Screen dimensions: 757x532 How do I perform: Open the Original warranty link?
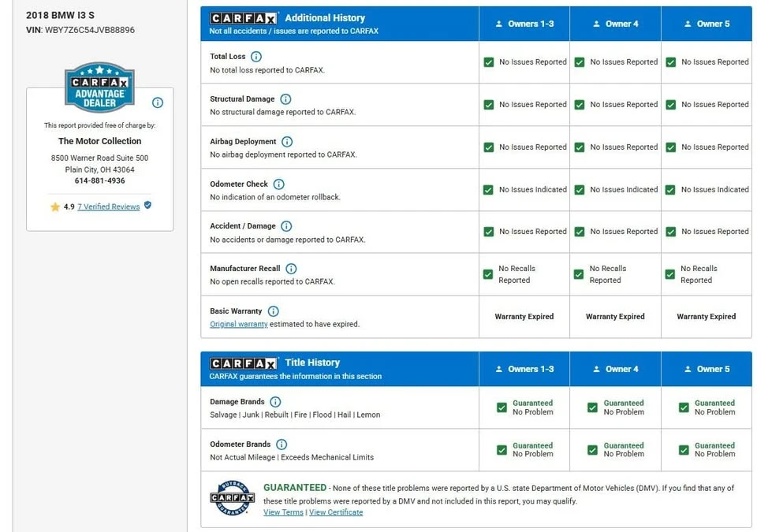238,324
